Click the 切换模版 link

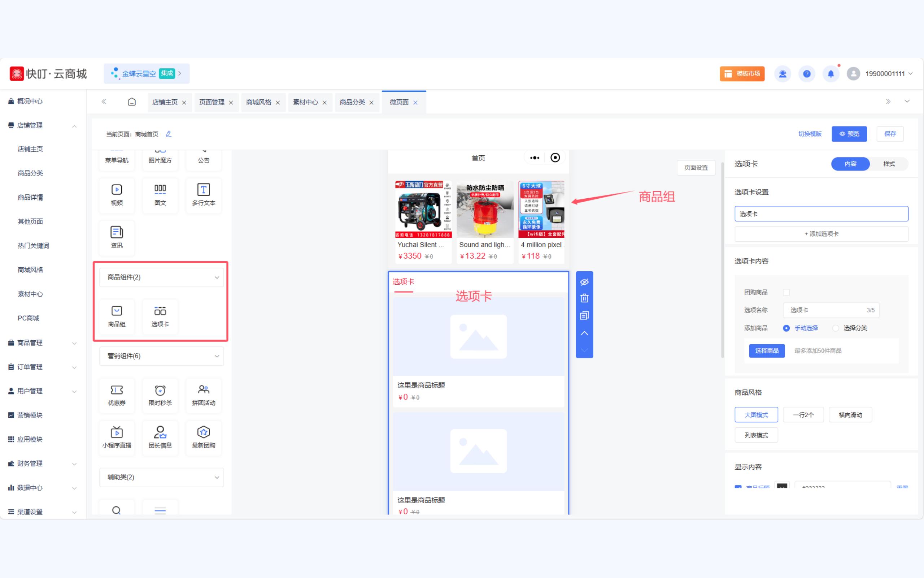click(x=810, y=134)
